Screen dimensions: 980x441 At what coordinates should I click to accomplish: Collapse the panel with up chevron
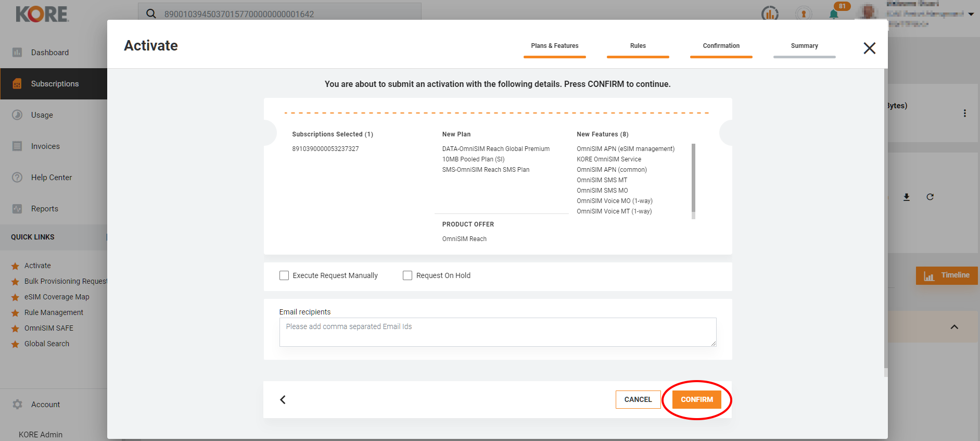[x=954, y=327]
